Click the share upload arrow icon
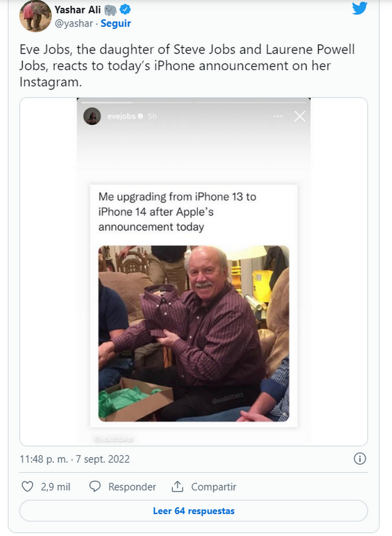 (177, 487)
